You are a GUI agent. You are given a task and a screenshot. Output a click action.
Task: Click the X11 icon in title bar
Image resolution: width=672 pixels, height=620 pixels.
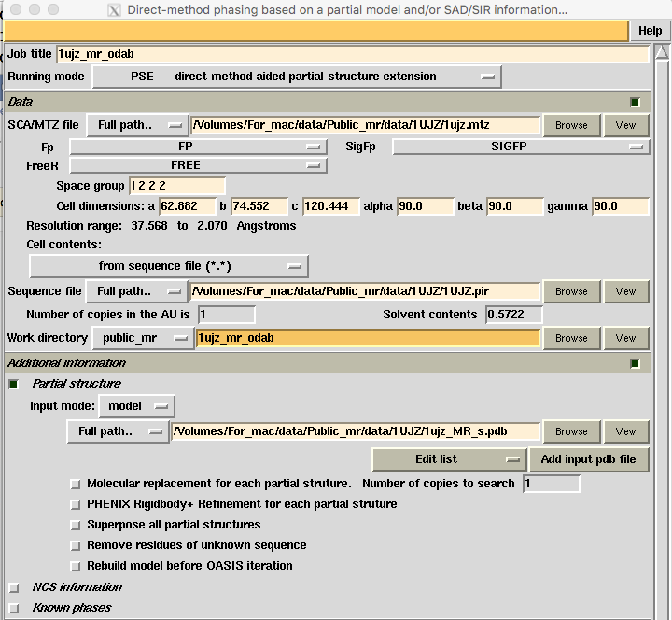tap(114, 10)
